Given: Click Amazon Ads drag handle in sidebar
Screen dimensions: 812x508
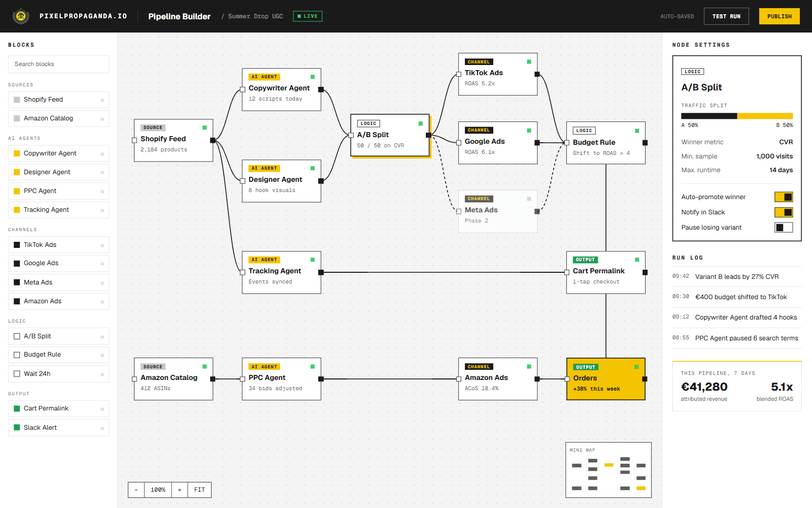Looking at the screenshot, I should (x=102, y=302).
